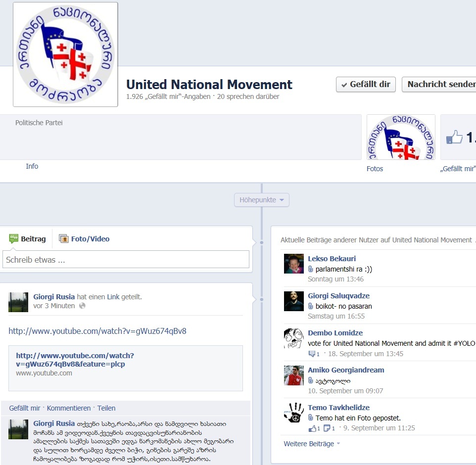Open the Info link

32,166
